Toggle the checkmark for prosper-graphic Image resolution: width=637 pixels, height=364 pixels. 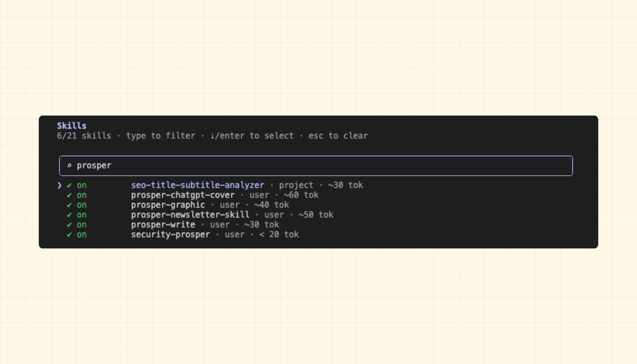(69, 205)
